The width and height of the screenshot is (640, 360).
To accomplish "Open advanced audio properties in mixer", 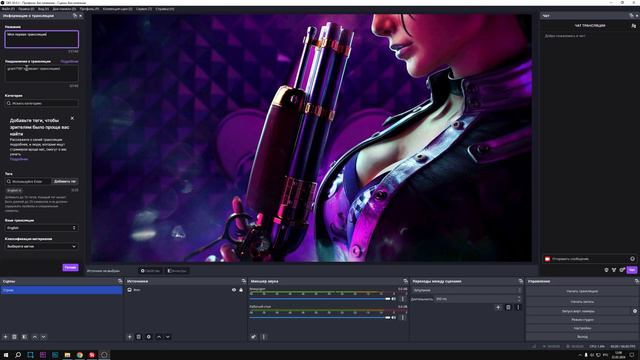I will [253, 337].
